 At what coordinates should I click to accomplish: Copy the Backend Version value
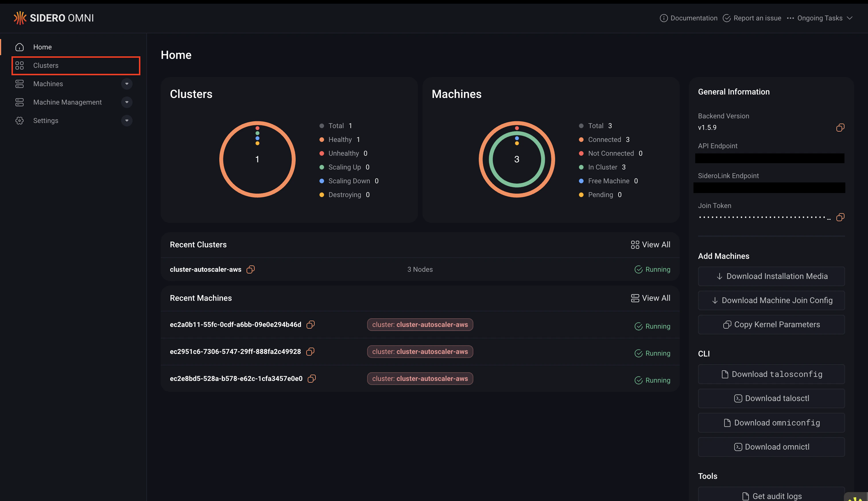(840, 127)
